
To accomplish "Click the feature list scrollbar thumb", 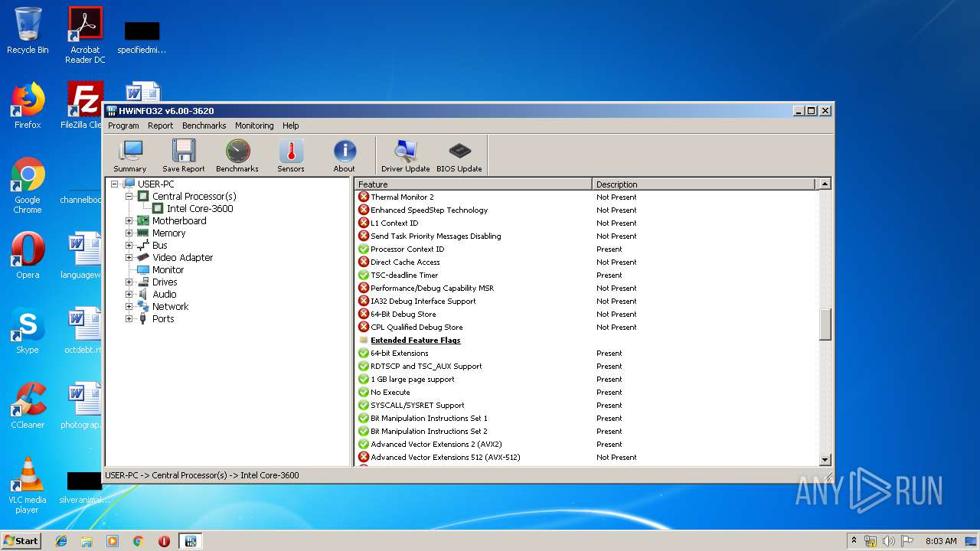I will [825, 324].
